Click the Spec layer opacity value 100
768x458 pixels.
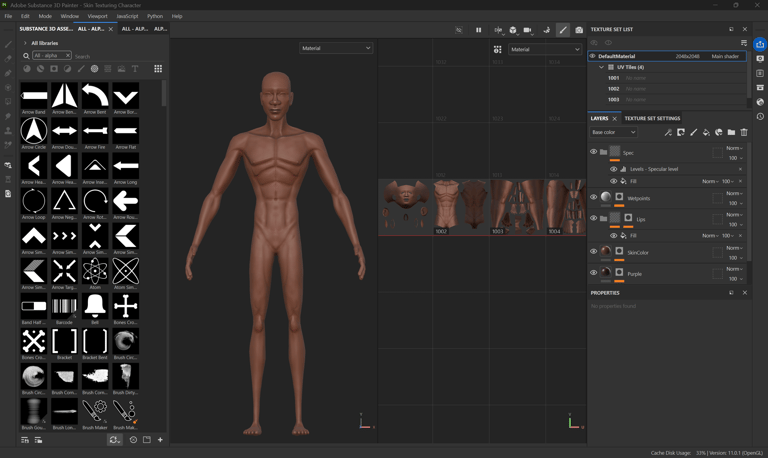click(733, 158)
